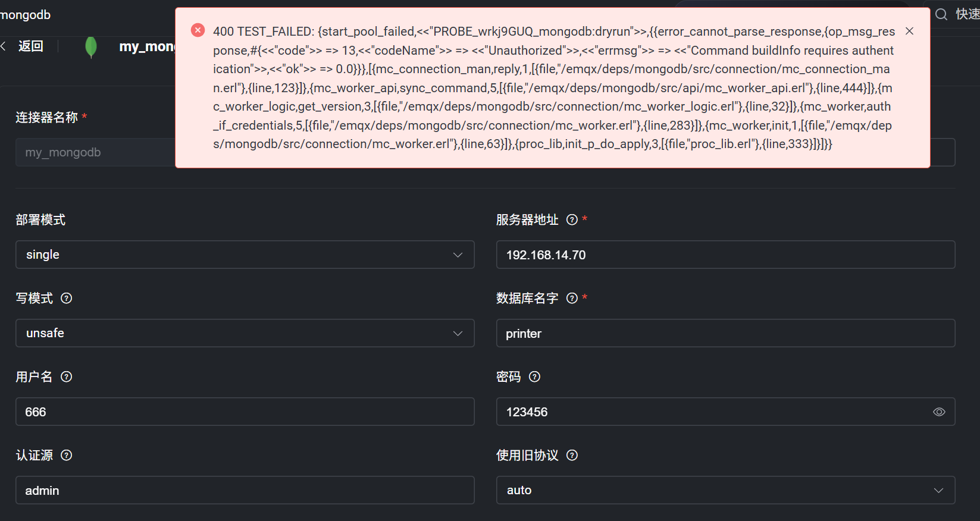Click the red error icon in alert
Screen dimensions: 980x521
[198, 30]
